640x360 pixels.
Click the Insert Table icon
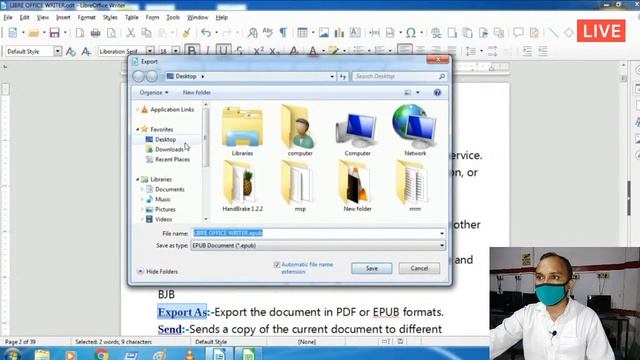pyautogui.click(x=302, y=33)
